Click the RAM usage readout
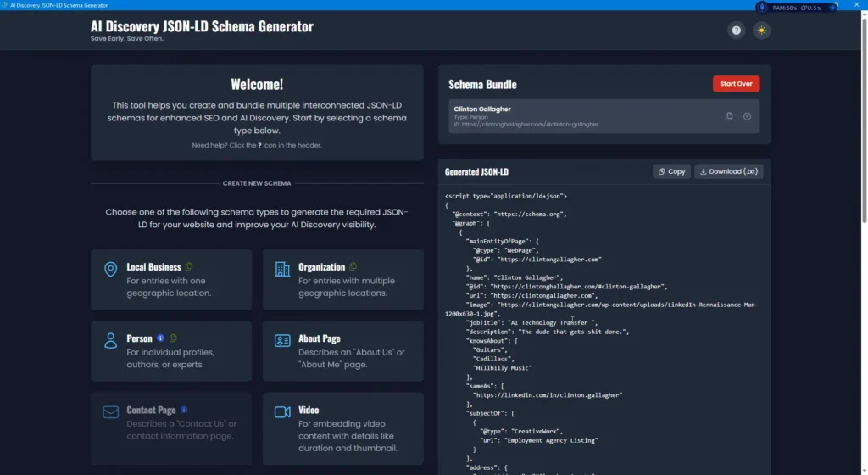 pos(784,8)
